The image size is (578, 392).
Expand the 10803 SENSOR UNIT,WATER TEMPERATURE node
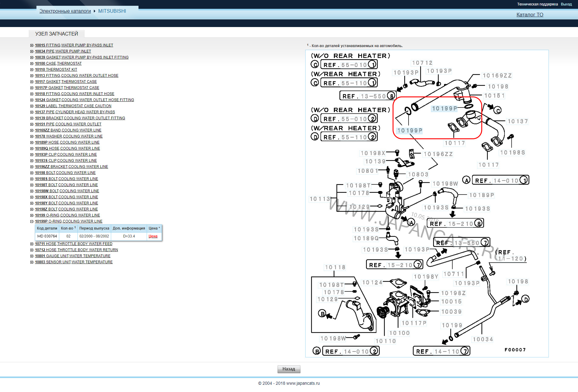click(32, 262)
